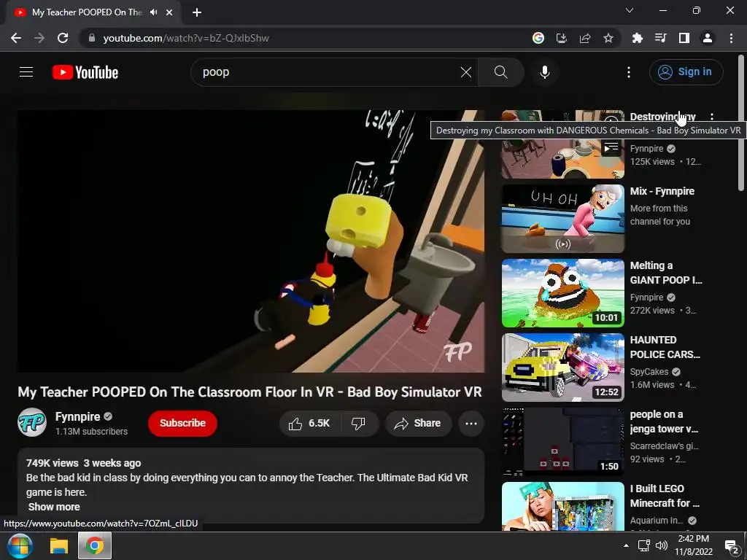The width and height of the screenshot is (747, 560).
Task: Open HAUNTED POLICE CARS video thumbnail
Action: click(x=562, y=367)
